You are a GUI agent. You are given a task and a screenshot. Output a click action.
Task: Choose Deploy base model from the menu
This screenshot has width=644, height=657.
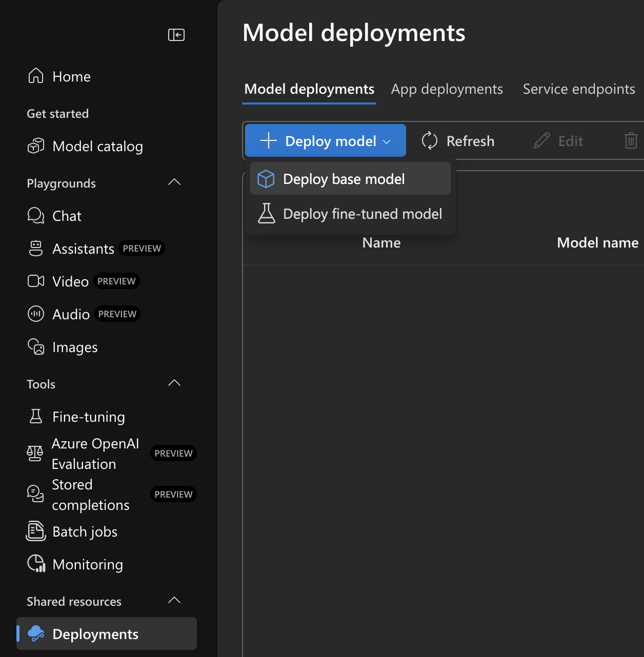pyautogui.click(x=344, y=178)
